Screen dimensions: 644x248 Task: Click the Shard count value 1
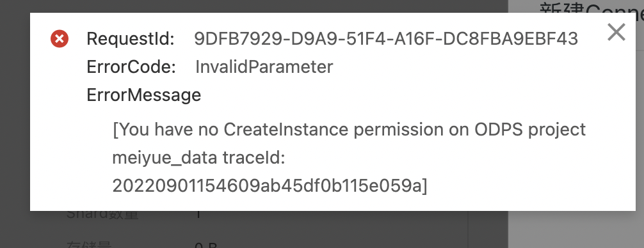198,215
